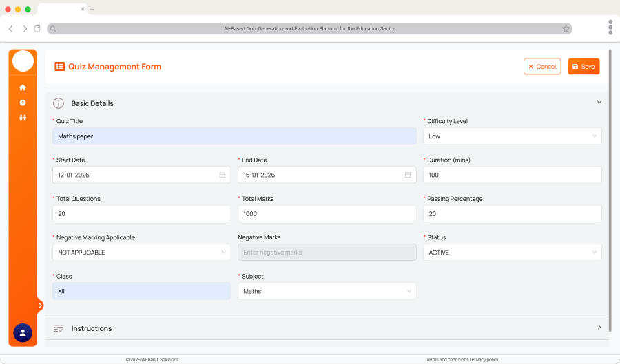
Task: Expand the sidebar with arrow handle
Action: [x=40, y=305]
